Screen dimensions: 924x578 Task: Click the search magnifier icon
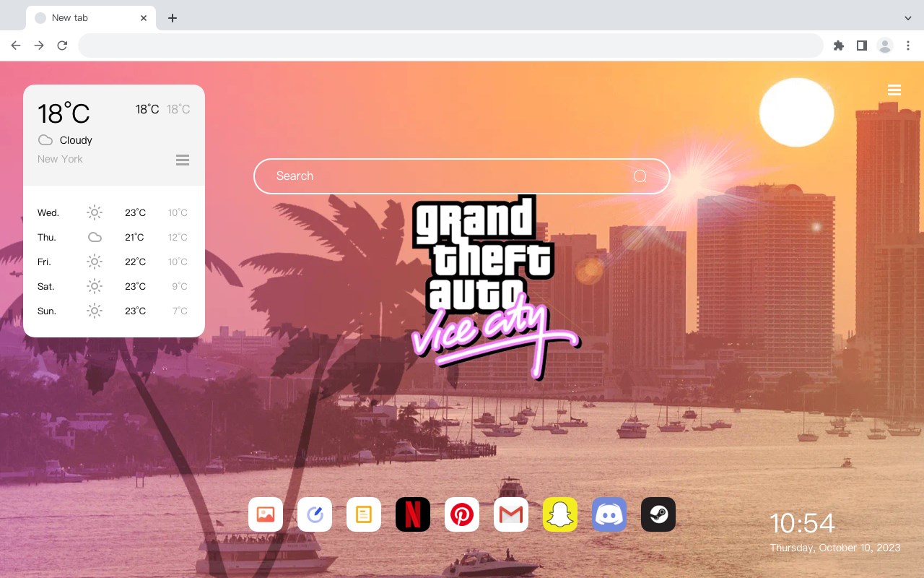[640, 176]
